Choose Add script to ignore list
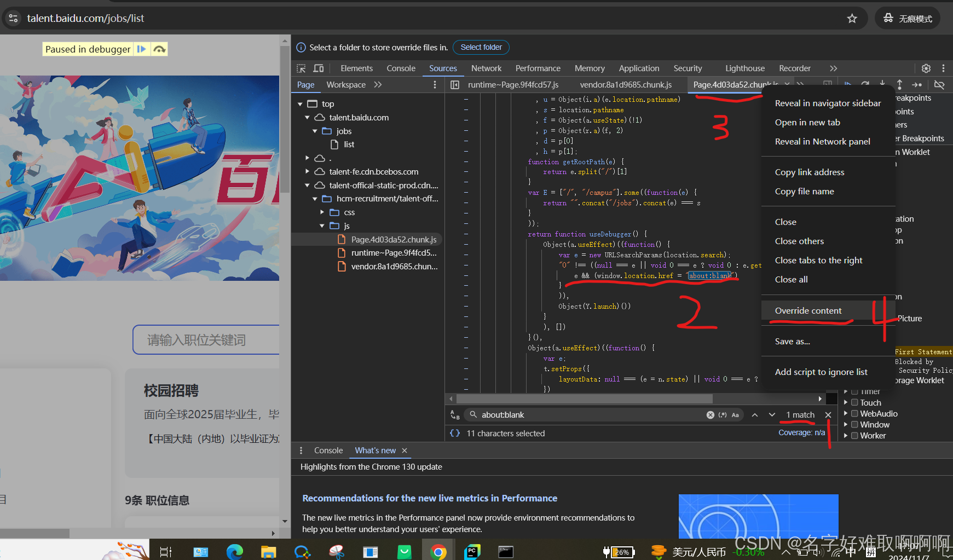The width and height of the screenshot is (953, 560). pyautogui.click(x=828, y=372)
